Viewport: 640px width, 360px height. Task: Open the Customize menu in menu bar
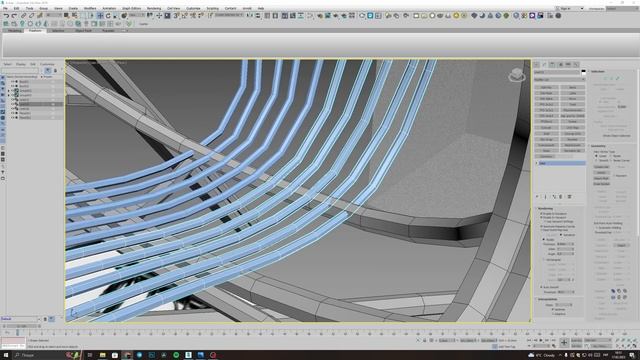point(193,8)
